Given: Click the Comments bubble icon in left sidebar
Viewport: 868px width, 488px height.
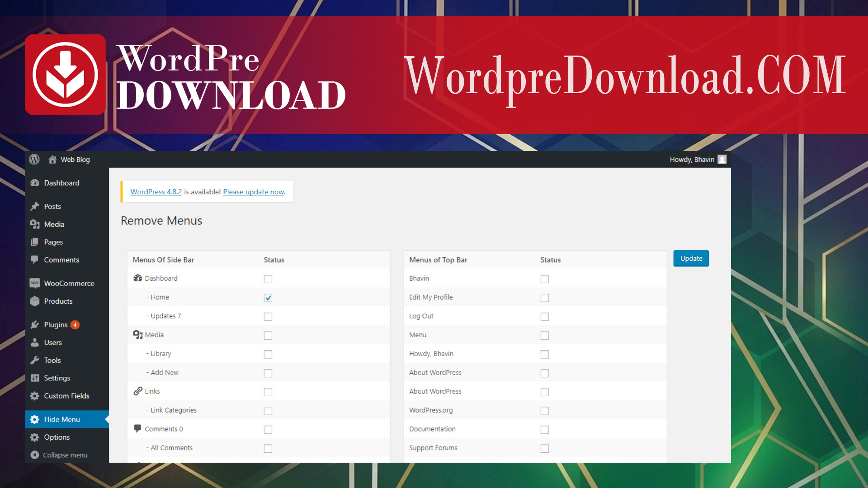Looking at the screenshot, I should click(x=35, y=260).
